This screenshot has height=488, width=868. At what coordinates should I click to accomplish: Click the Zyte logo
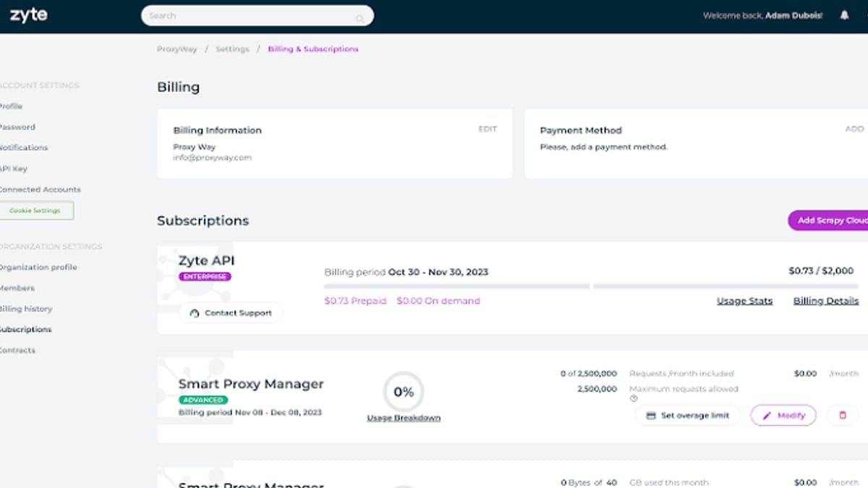tap(29, 15)
